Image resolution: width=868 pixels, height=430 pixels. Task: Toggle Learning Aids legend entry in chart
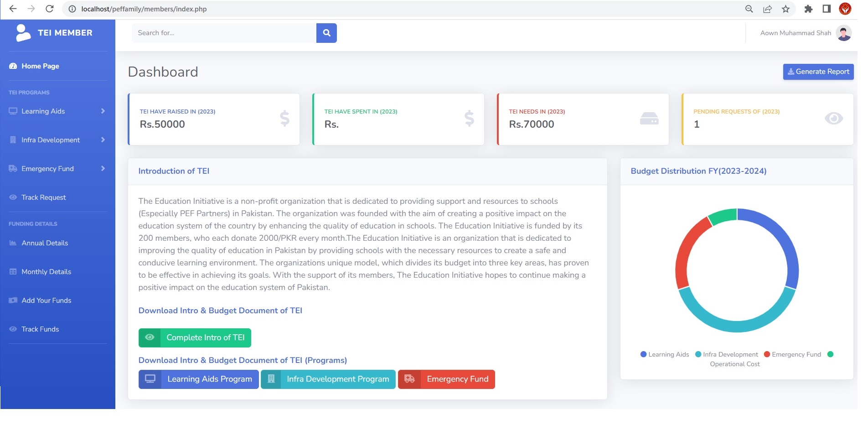point(665,354)
